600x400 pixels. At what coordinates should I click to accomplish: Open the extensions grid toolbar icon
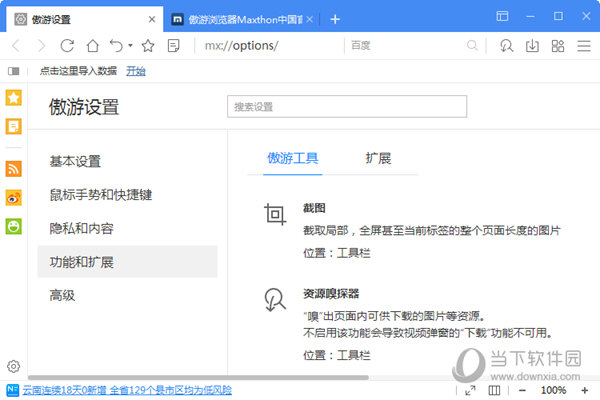click(558, 46)
